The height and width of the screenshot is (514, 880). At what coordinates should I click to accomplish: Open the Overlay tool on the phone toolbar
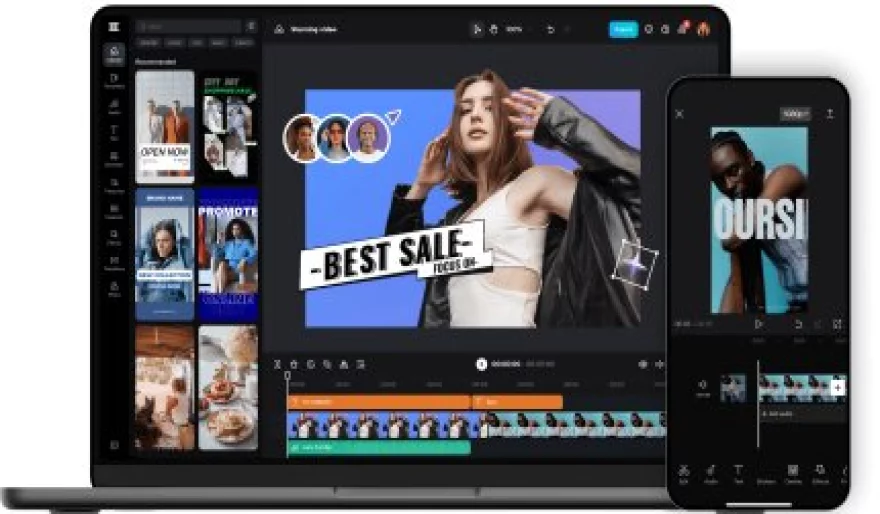click(792, 474)
